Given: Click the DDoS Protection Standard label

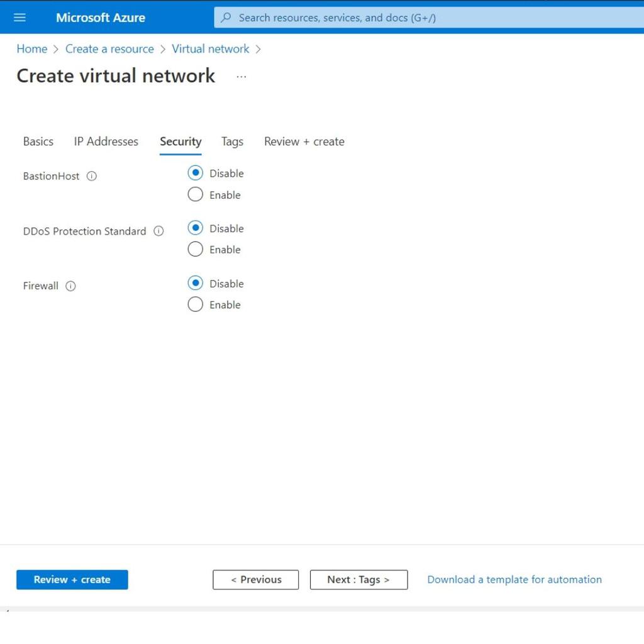Looking at the screenshot, I should click(x=85, y=231).
